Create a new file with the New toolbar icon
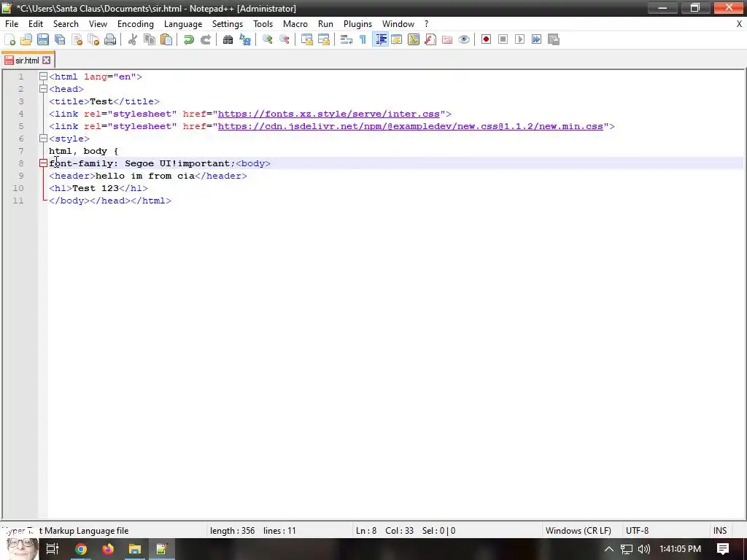The height and width of the screenshot is (560, 747). tap(9, 39)
